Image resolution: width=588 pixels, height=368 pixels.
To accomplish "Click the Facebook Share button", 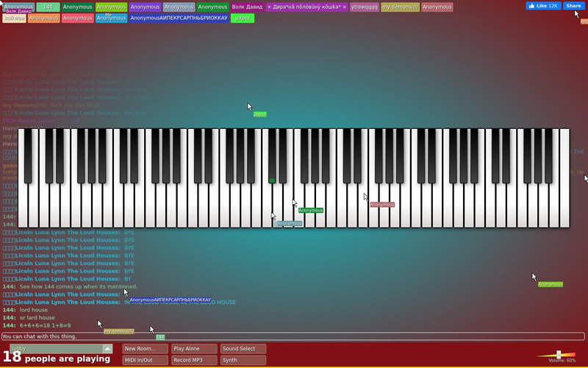I will (x=573, y=6).
